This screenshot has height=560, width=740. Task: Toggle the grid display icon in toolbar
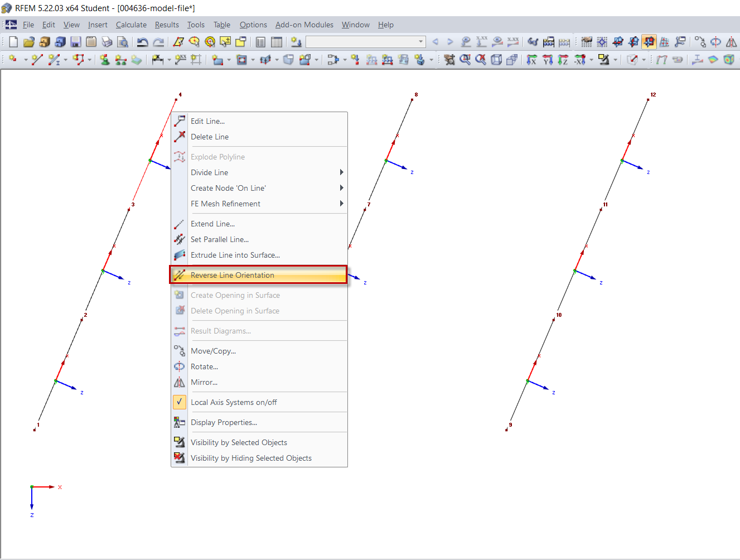(586, 42)
